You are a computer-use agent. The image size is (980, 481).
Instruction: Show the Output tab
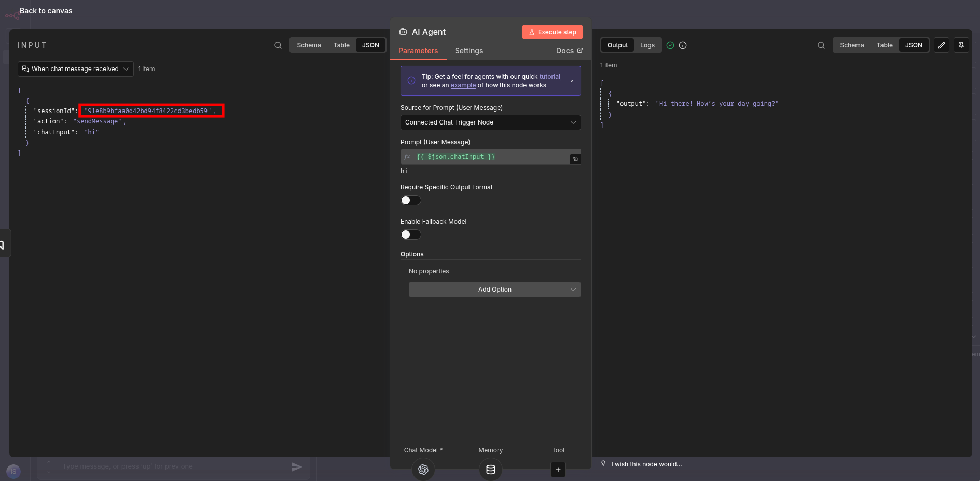tap(618, 45)
